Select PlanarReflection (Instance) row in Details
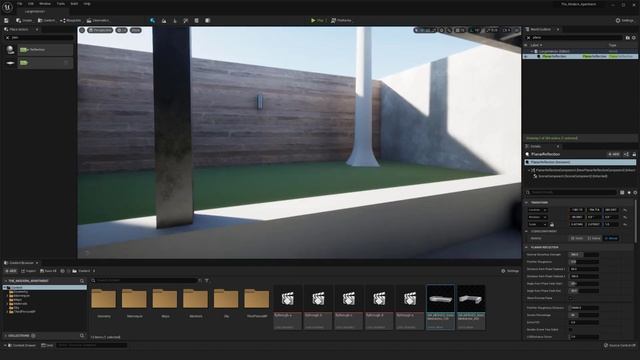640x360 pixels. pyautogui.click(x=580, y=162)
